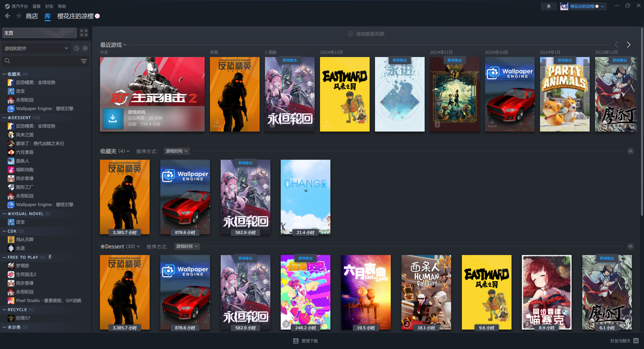Click the download button for 生死狙击2
The height and width of the screenshot is (349, 644).
(x=113, y=118)
